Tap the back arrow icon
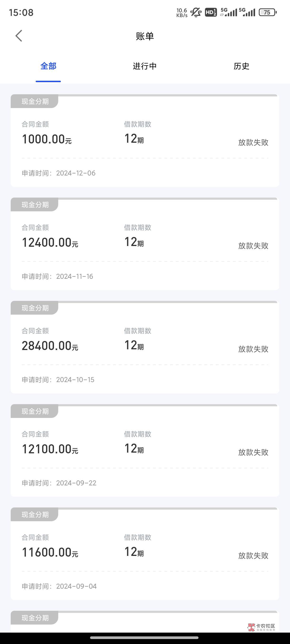Screen dimensions: 290x644 pyautogui.click(x=19, y=36)
